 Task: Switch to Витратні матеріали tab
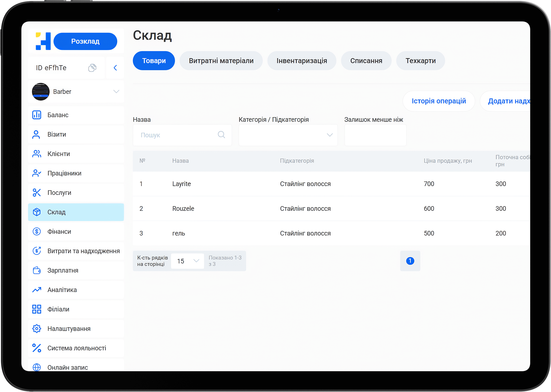pos(221,61)
